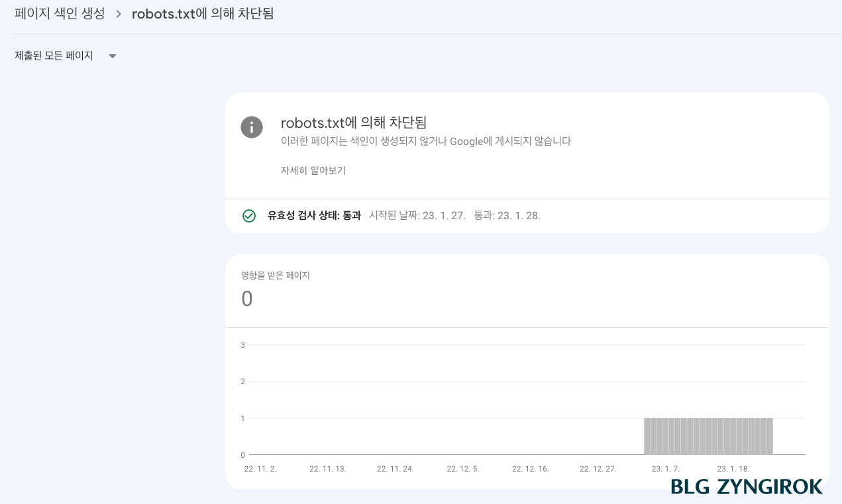842x504 pixels.
Task: Open the 자세히 알아보기 link
Action: click(313, 170)
